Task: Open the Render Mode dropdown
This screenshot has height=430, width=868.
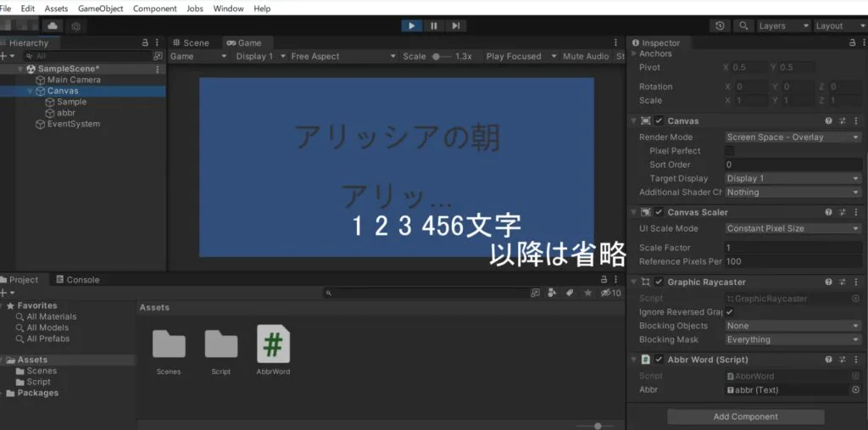Action: tap(793, 137)
